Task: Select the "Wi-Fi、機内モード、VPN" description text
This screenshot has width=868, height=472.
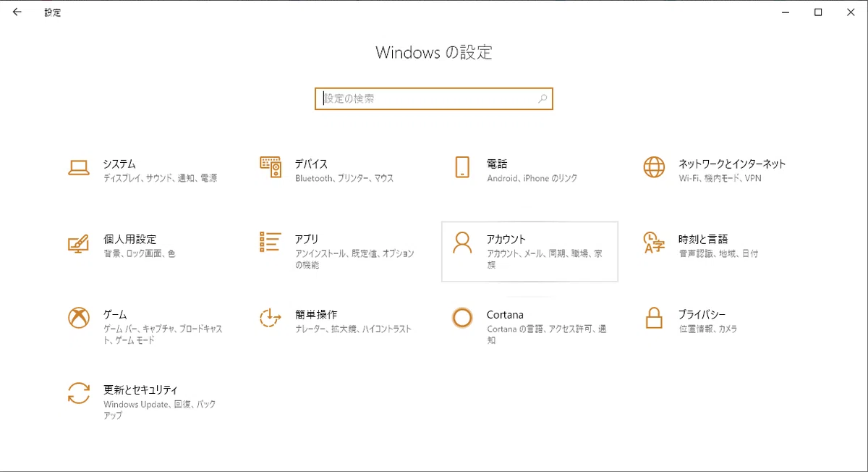Action: pyautogui.click(x=720, y=178)
